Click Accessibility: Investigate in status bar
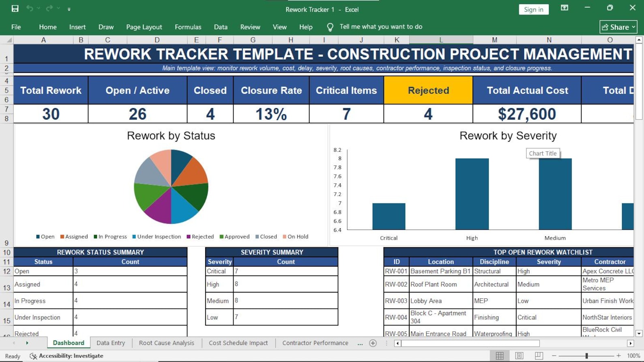This screenshot has width=644, height=362. [x=71, y=356]
